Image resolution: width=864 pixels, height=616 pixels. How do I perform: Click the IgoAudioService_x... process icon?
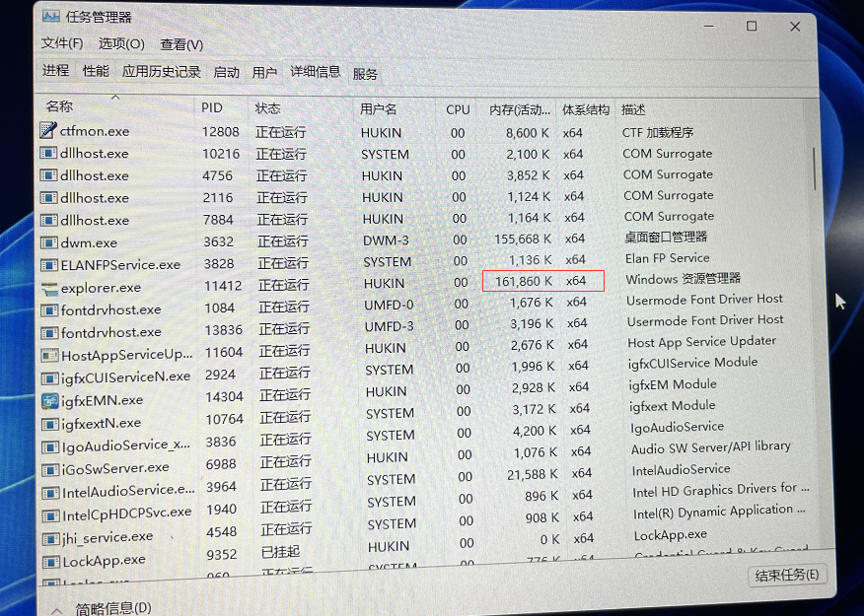[50, 445]
